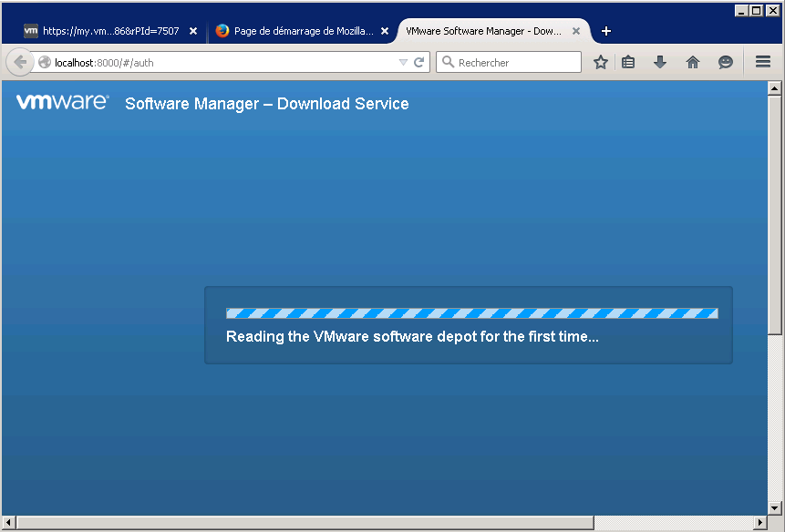The width and height of the screenshot is (785, 532).
Task: Close the Firefox window
Action: (x=772, y=11)
